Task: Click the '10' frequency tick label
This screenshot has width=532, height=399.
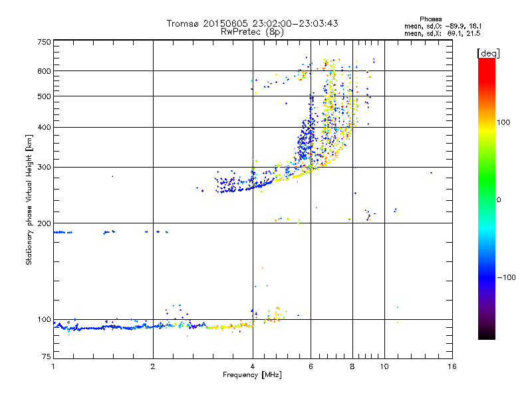Action: pyautogui.click(x=384, y=366)
